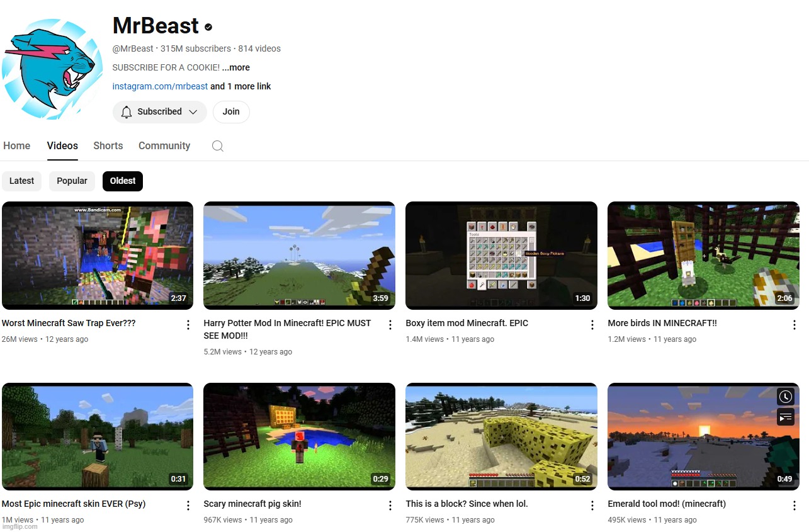
Task: Click the Join button
Action: coord(231,111)
